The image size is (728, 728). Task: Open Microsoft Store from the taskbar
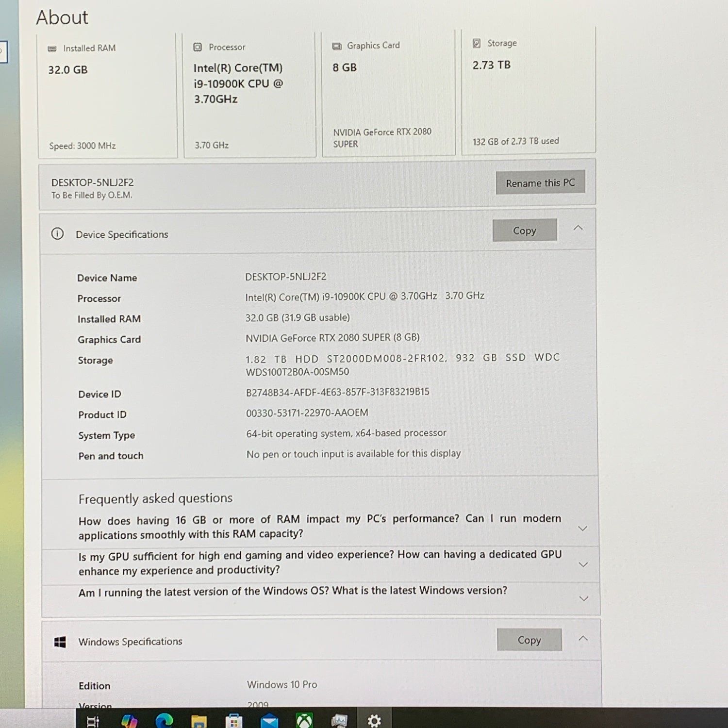pos(234,721)
